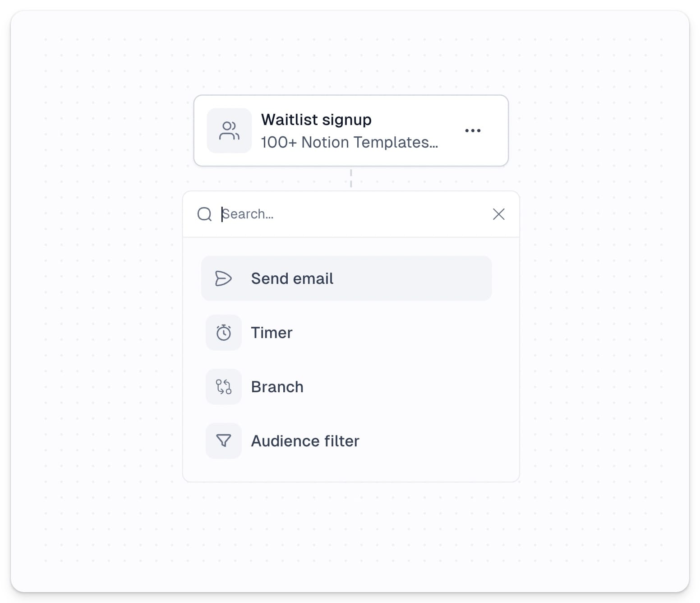
Task: Select the Send email option
Action: [346, 278]
